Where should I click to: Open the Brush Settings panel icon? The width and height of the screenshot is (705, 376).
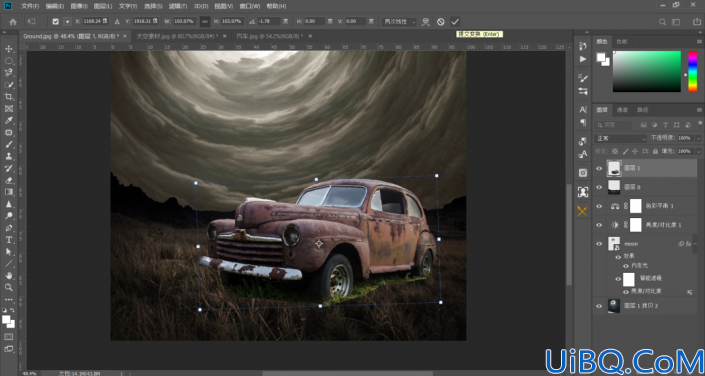point(583,78)
